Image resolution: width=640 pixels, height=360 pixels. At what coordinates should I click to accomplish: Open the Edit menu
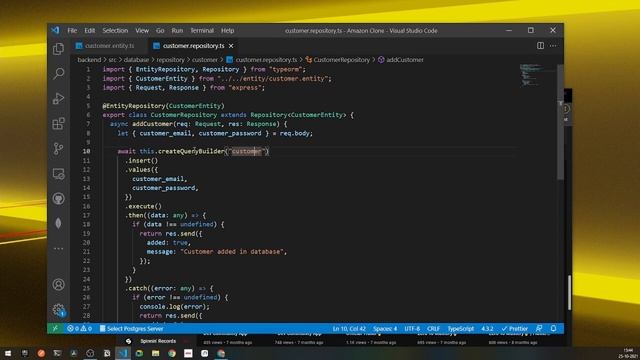point(90,31)
